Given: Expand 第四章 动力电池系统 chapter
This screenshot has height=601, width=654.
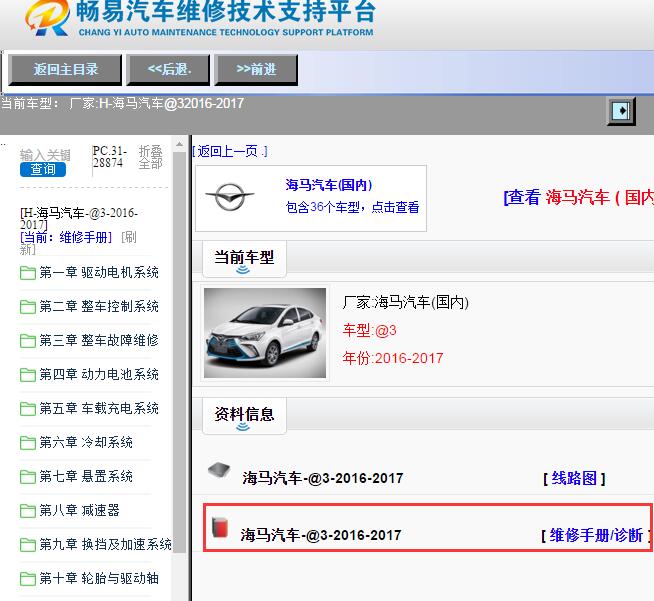Looking at the screenshot, I should point(99,375).
